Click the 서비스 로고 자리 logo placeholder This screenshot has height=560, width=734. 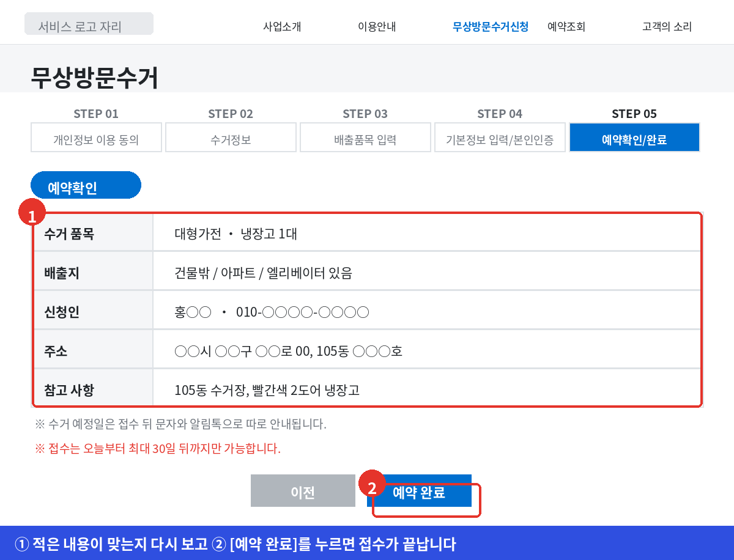(89, 24)
